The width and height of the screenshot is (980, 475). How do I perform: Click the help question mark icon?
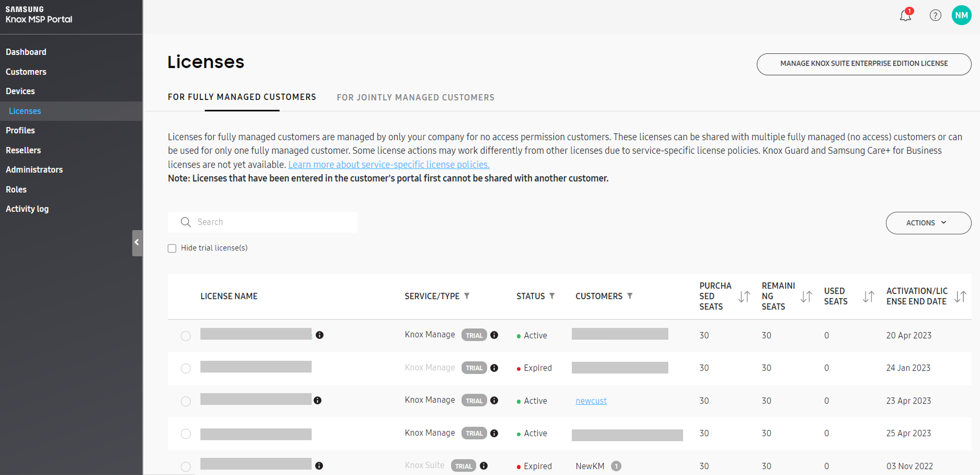tap(935, 15)
